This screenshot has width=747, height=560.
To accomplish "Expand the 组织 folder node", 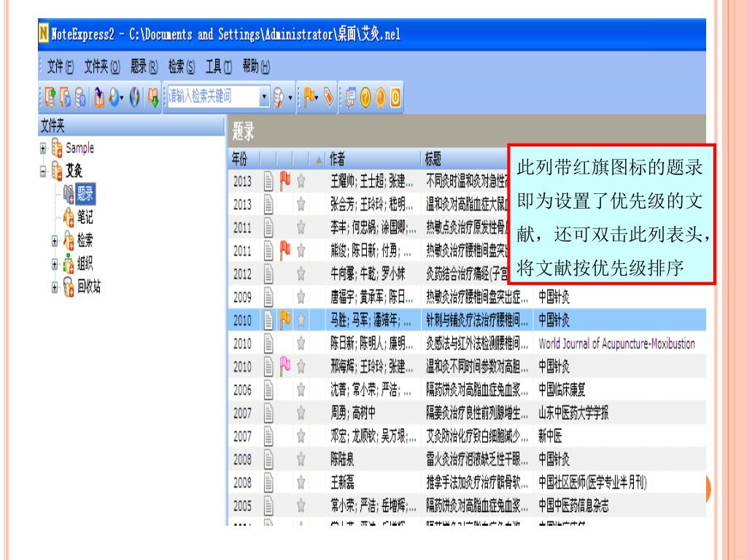I will tap(55, 263).
